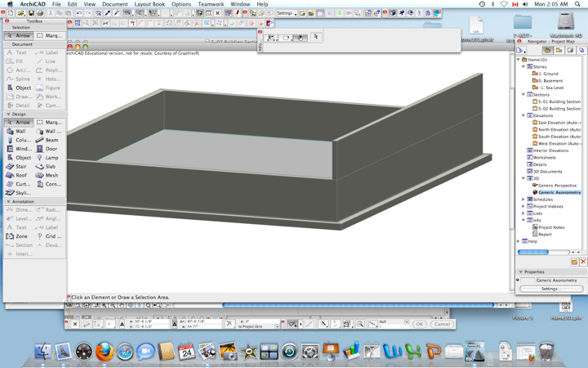Open Project Notes in Navigator
Image resolution: width=588 pixels, height=368 pixels.
click(x=548, y=227)
